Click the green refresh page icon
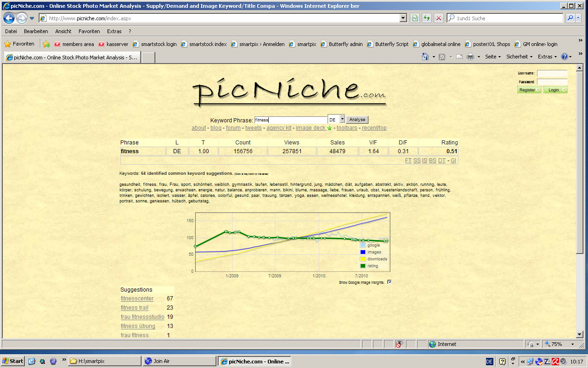 point(427,18)
